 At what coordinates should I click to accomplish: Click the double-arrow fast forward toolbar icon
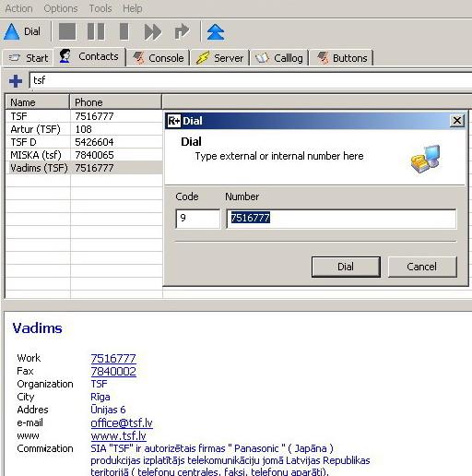[x=153, y=31]
